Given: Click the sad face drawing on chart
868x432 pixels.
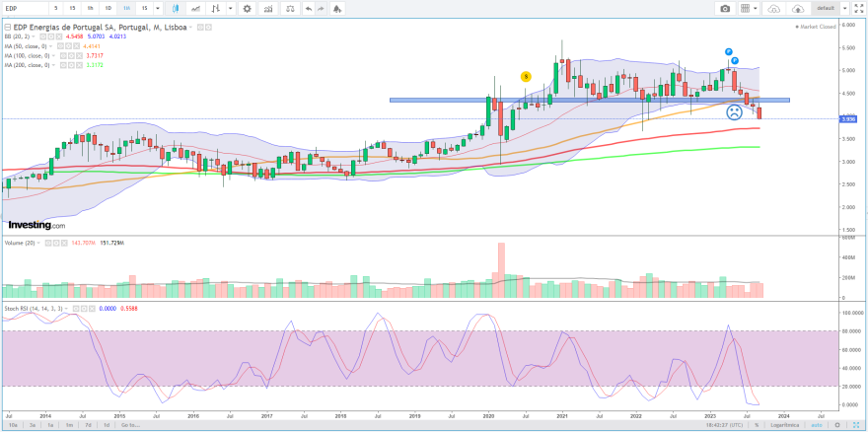Looking at the screenshot, I should pos(734,113).
